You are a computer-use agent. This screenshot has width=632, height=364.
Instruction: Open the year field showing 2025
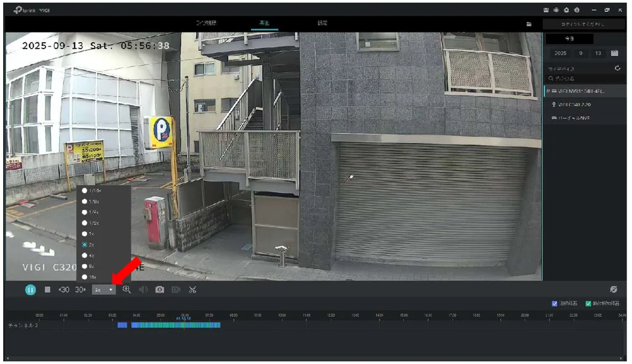(560, 53)
